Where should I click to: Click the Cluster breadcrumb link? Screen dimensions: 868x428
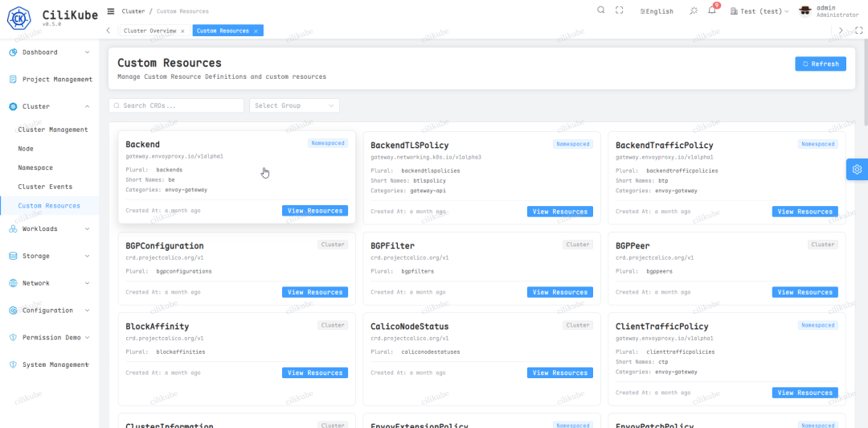133,11
